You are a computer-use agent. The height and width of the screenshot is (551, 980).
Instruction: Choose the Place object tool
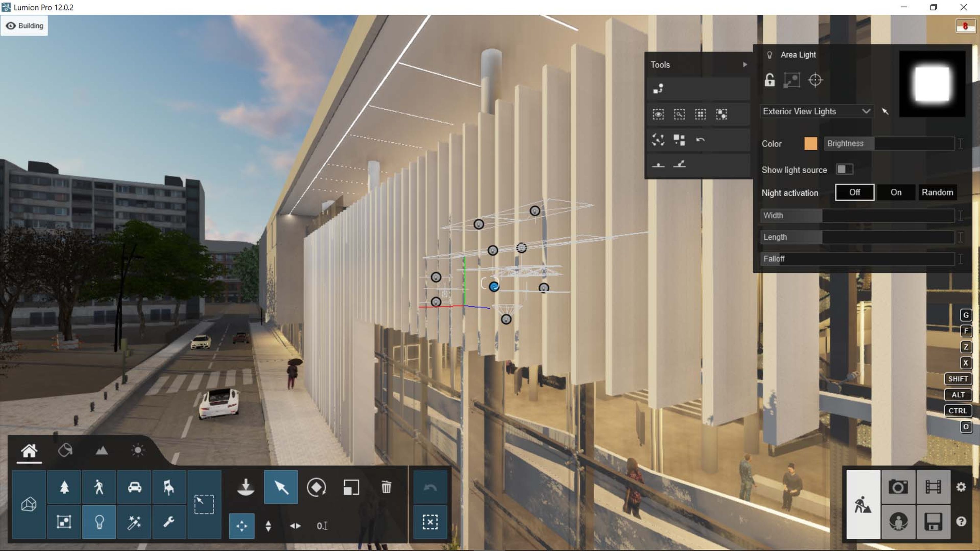coord(245,487)
